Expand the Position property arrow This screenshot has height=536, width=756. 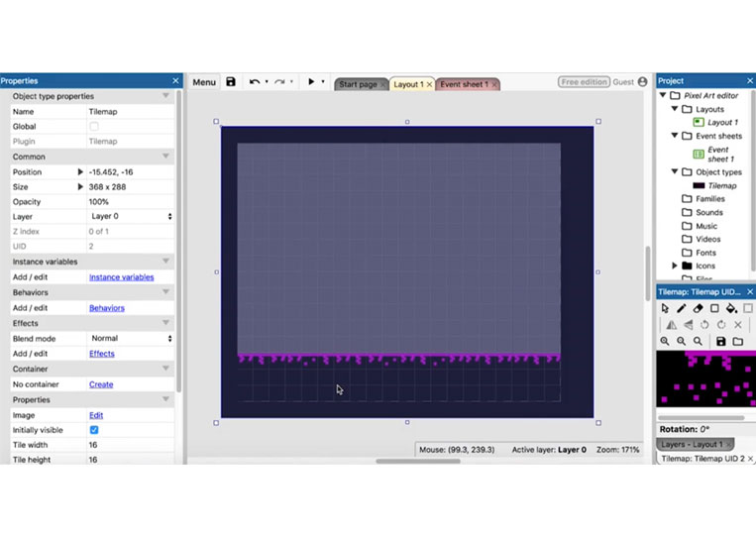pos(80,171)
